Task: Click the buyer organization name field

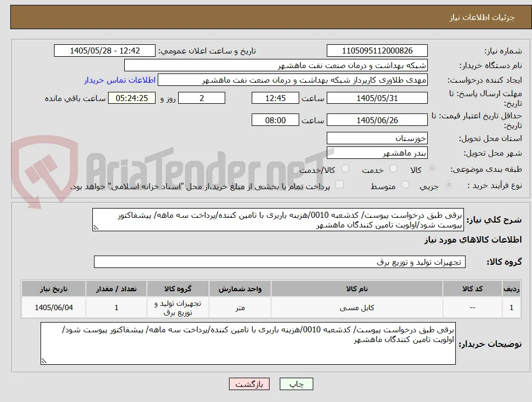Action: (x=276, y=65)
